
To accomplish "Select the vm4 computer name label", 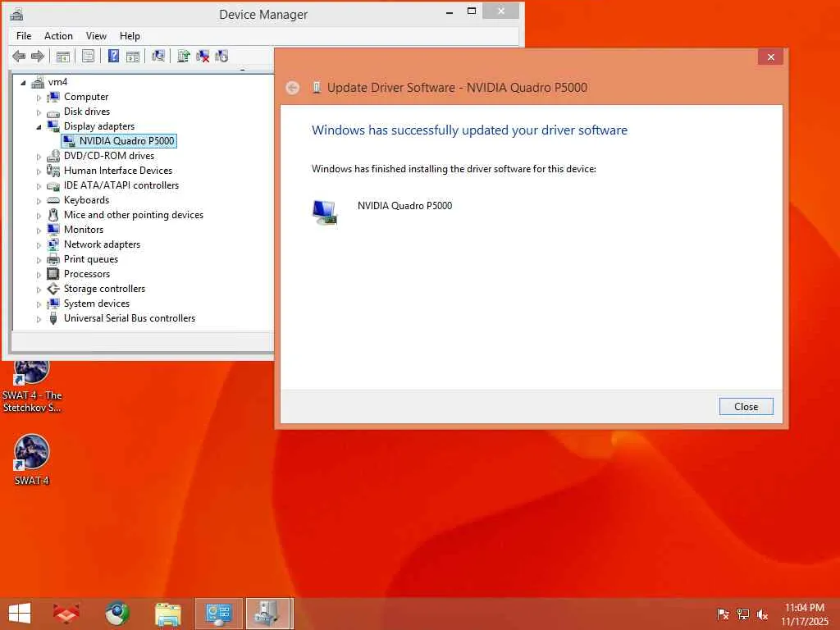I will point(58,82).
